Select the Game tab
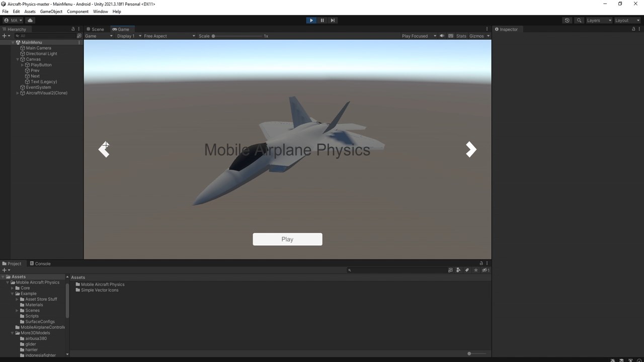The height and width of the screenshot is (362, 644). (x=121, y=29)
